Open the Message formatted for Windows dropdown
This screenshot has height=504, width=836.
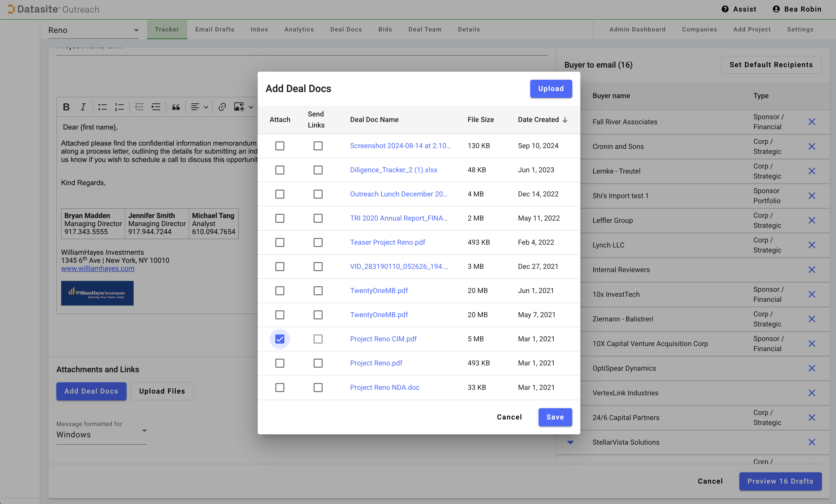point(144,431)
